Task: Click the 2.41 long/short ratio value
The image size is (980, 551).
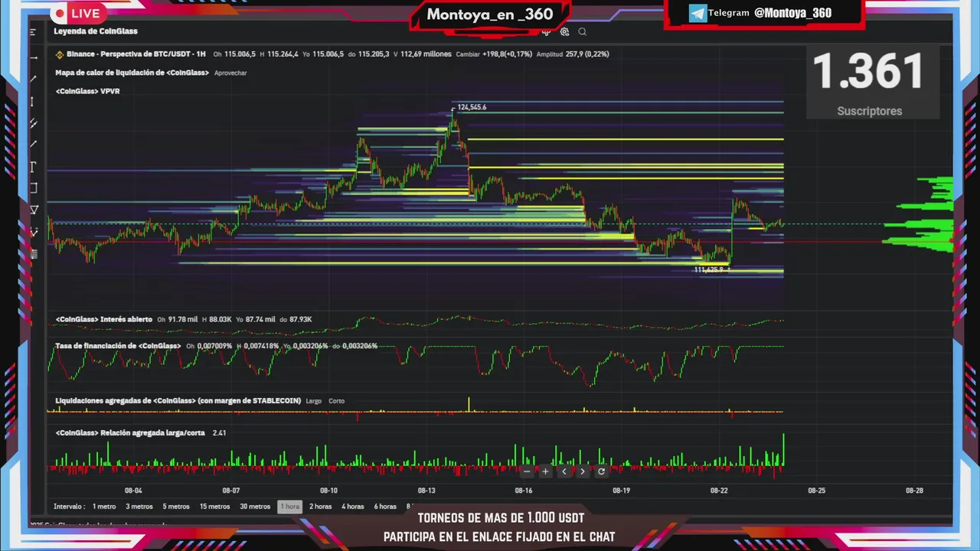Action: tap(219, 433)
